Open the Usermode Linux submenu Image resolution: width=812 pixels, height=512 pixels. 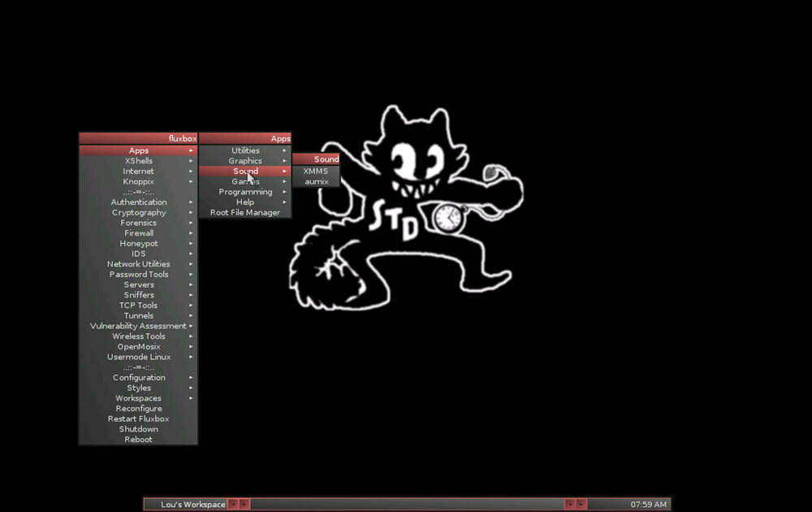click(138, 357)
